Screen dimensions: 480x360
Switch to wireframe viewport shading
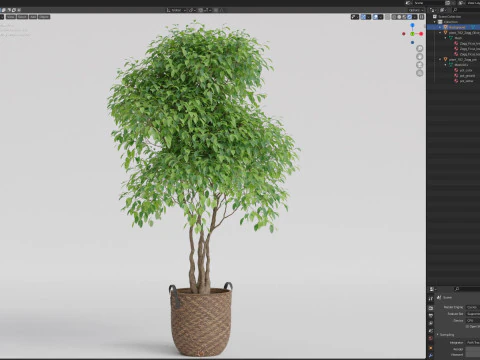(394, 17)
